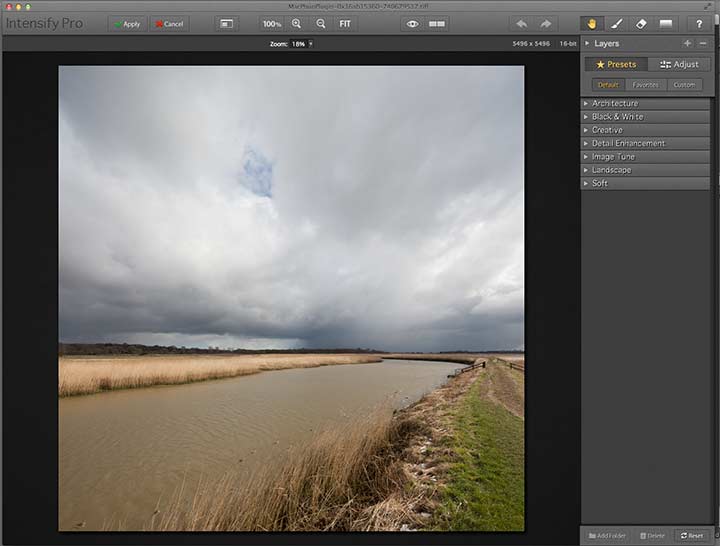Select the Brush mask tool
This screenshot has height=546, width=720.
click(x=617, y=24)
